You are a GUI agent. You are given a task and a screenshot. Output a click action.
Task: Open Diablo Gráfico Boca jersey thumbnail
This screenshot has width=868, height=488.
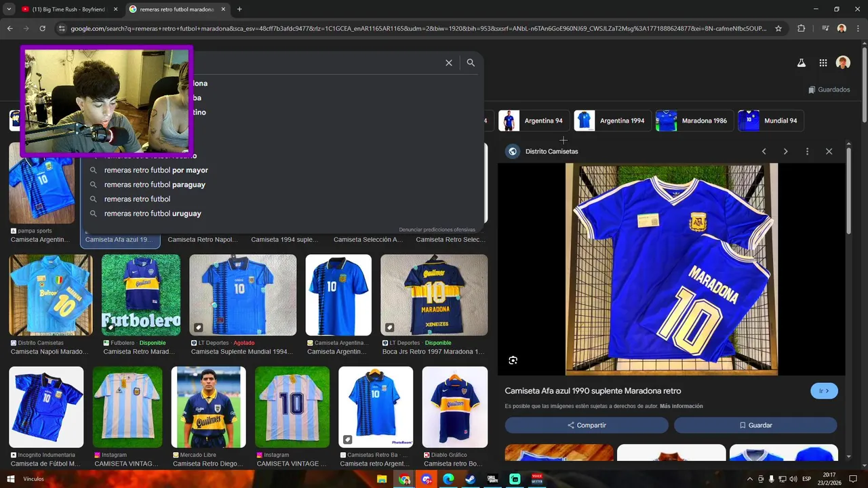[x=455, y=407]
